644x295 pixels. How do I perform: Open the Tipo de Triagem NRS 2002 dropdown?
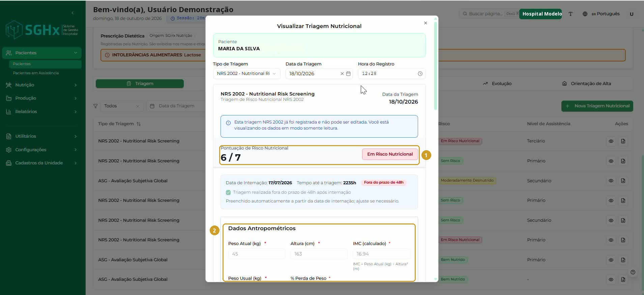(246, 74)
